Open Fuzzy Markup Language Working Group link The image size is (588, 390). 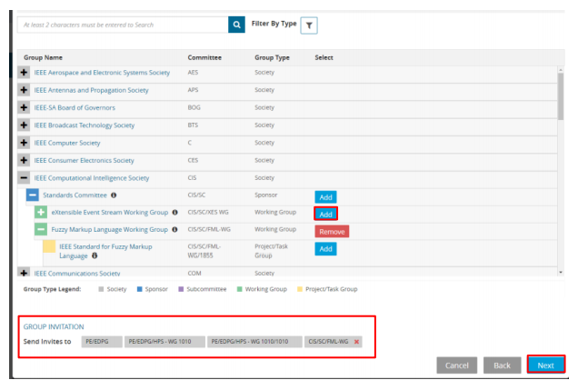(x=109, y=229)
